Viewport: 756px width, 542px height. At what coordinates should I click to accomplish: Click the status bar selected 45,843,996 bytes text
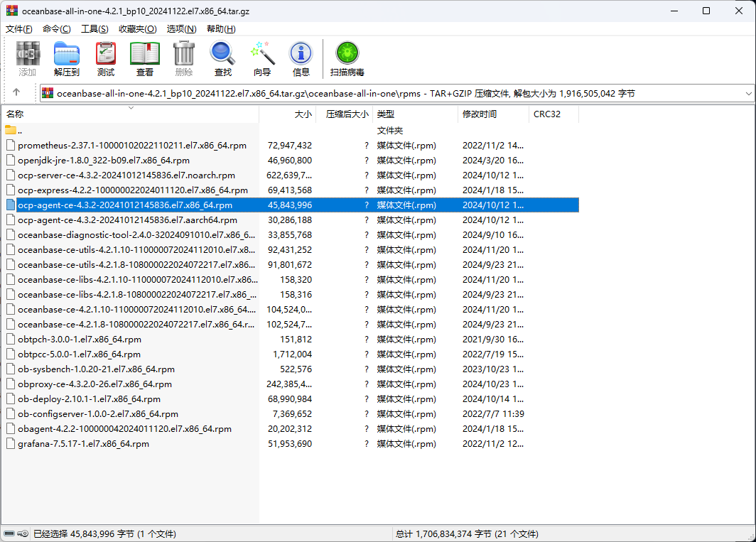tap(104, 533)
